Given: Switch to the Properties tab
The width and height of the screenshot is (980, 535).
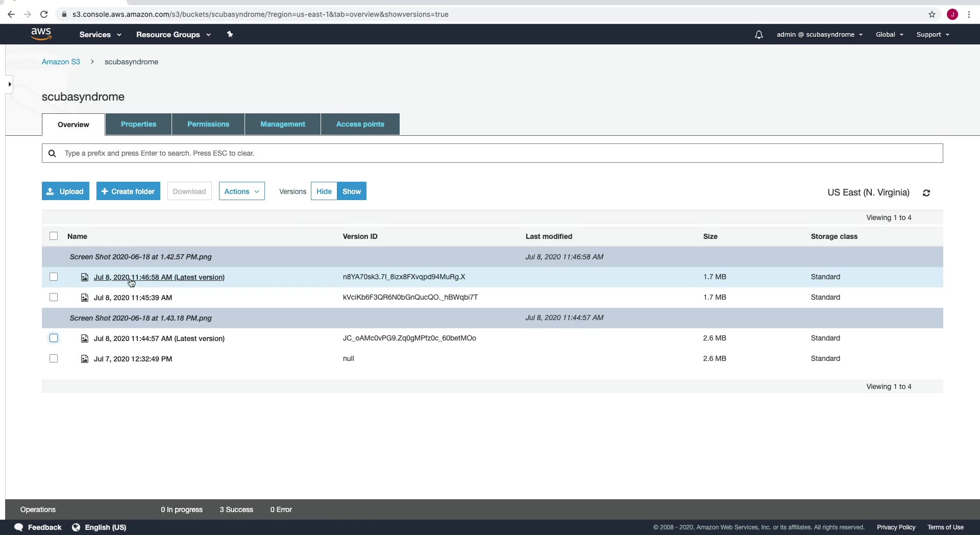Looking at the screenshot, I should point(139,125).
